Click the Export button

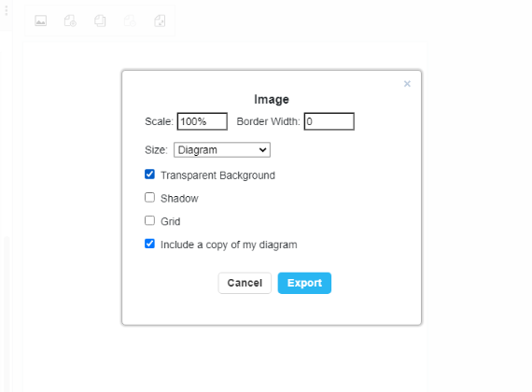304,283
